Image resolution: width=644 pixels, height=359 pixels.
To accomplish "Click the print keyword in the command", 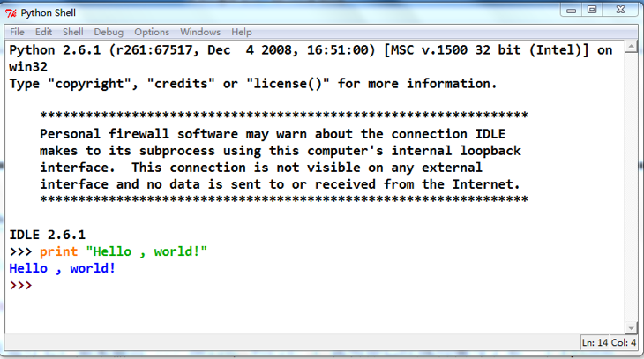I will click(x=58, y=251).
